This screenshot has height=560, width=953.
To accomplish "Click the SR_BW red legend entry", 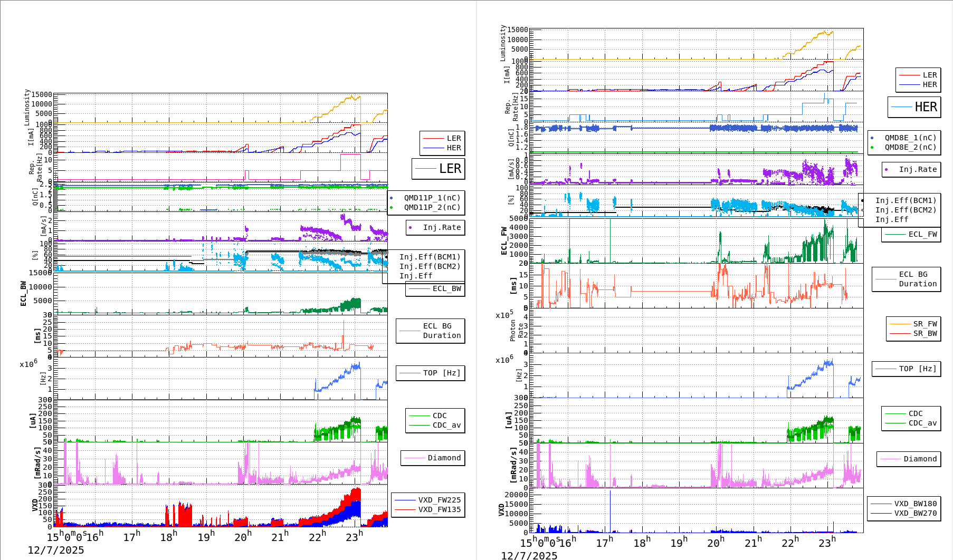I will coord(913,334).
